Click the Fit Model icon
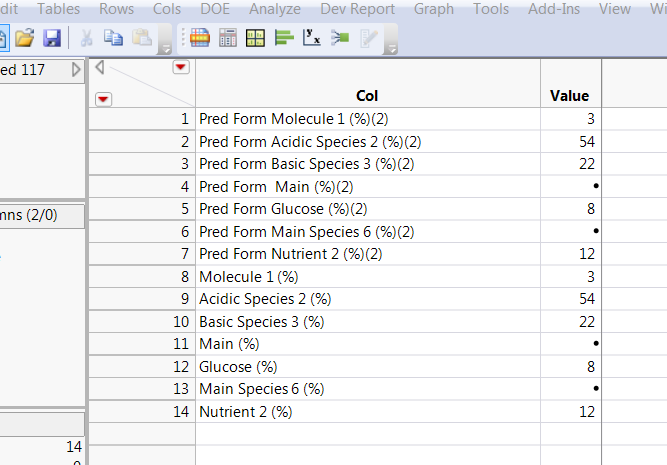 (340, 38)
